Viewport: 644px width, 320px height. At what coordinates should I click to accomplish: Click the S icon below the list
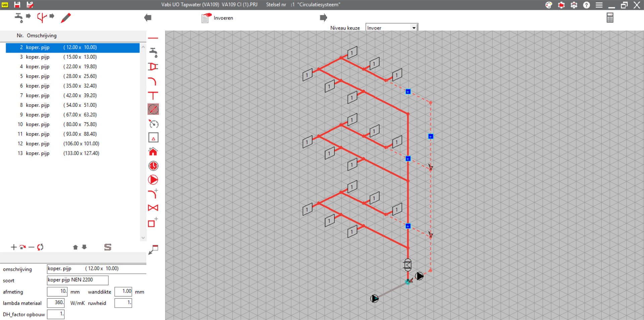tap(108, 247)
